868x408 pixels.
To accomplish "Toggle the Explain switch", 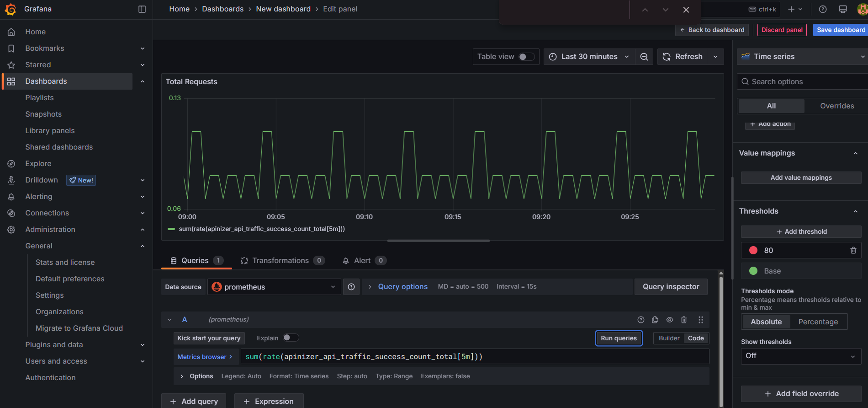I will tap(291, 338).
